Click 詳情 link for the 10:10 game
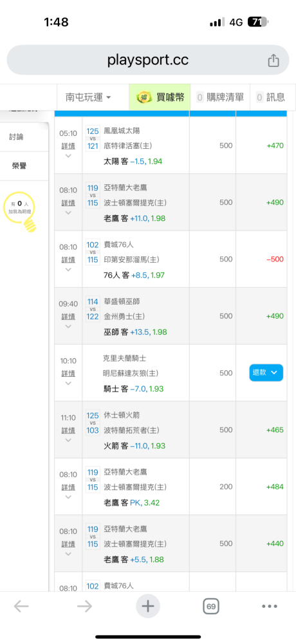Image resolution: width=296 pixels, height=644 pixels. pos(68,374)
